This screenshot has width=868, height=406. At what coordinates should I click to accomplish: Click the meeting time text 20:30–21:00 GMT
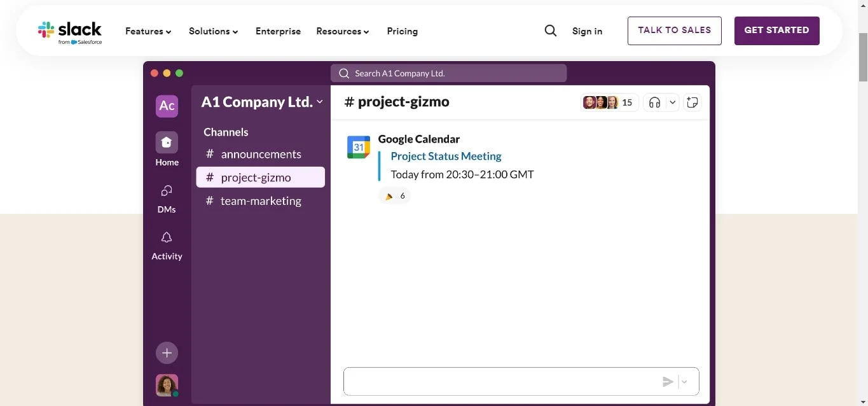click(490, 174)
